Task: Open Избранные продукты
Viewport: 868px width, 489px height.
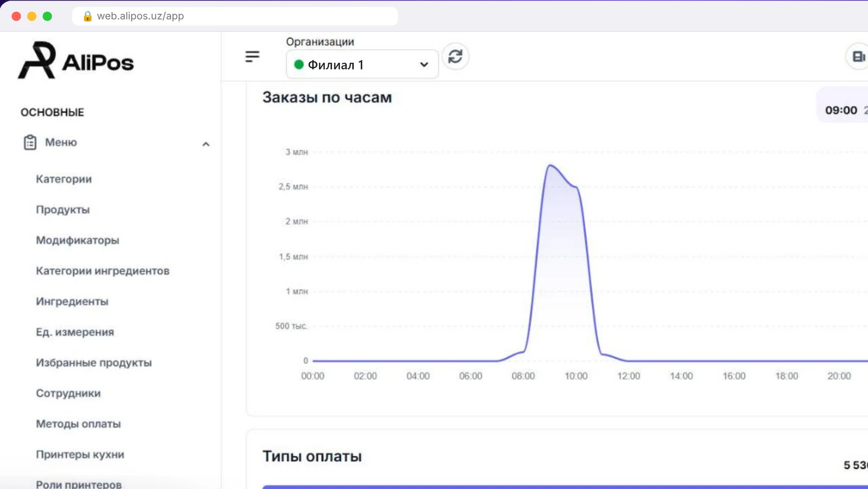Action: pos(94,363)
